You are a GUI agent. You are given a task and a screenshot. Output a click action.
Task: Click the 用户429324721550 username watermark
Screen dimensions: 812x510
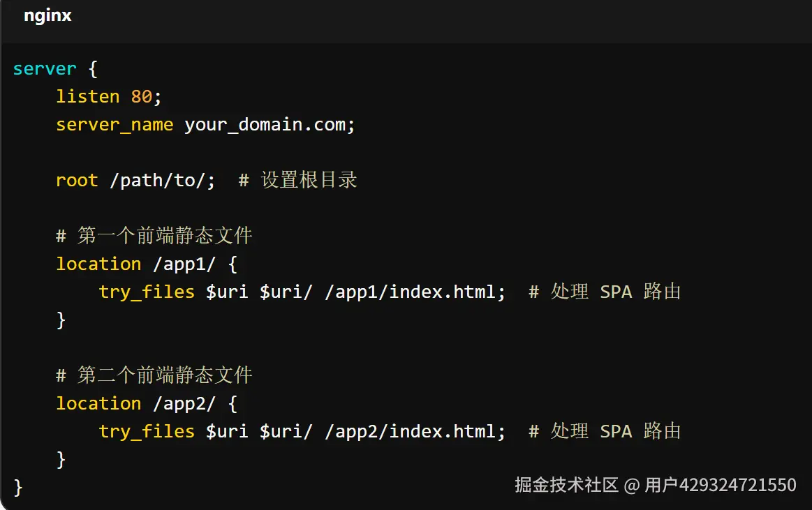(720, 485)
